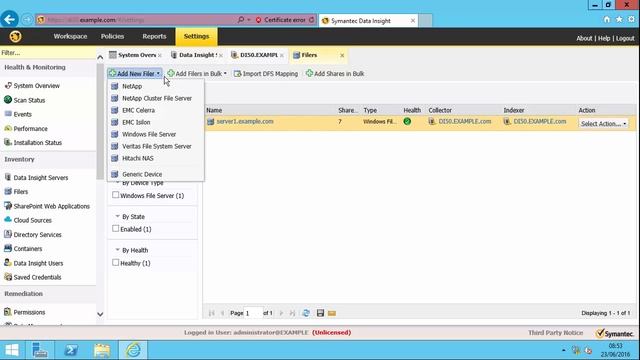This screenshot has height=360, width=640.
Task: Switch to DI50.EXAMPL page tab
Action: pyautogui.click(x=257, y=55)
